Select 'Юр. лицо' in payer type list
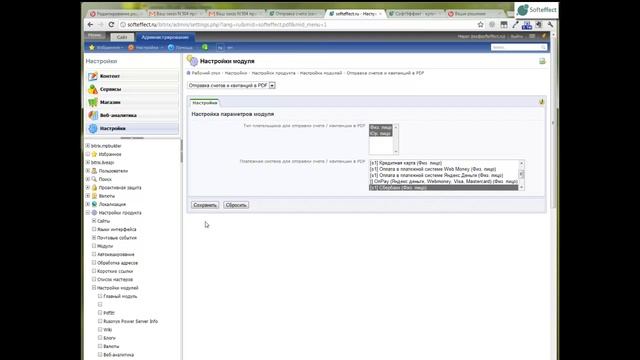640x360 pixels. [380, 133]
